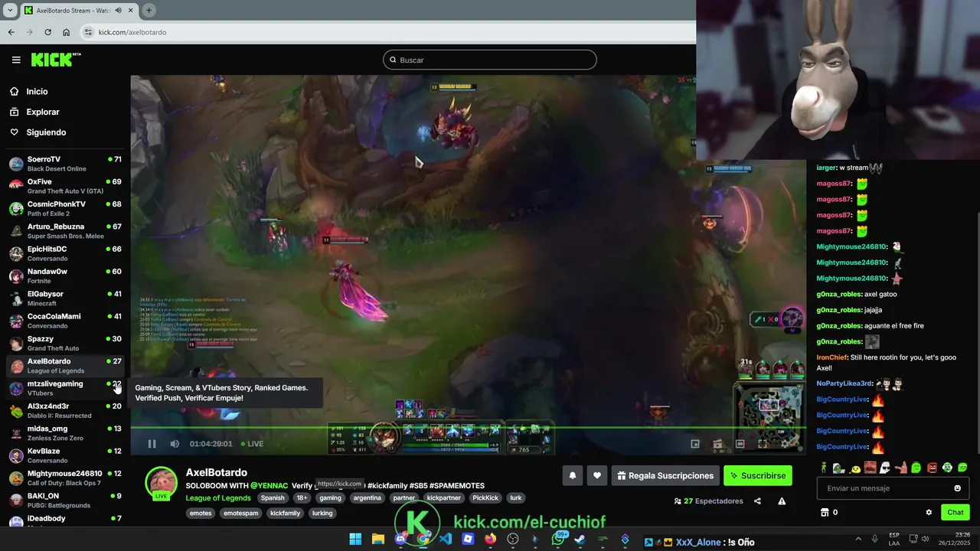
Task: Go to Inicio in the sidebar
Action: (x=37, y=92)
